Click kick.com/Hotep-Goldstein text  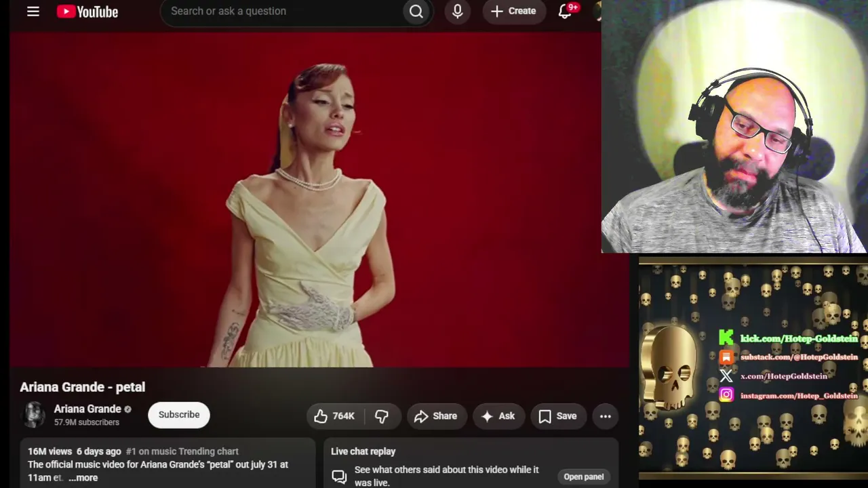click(800, 338)
